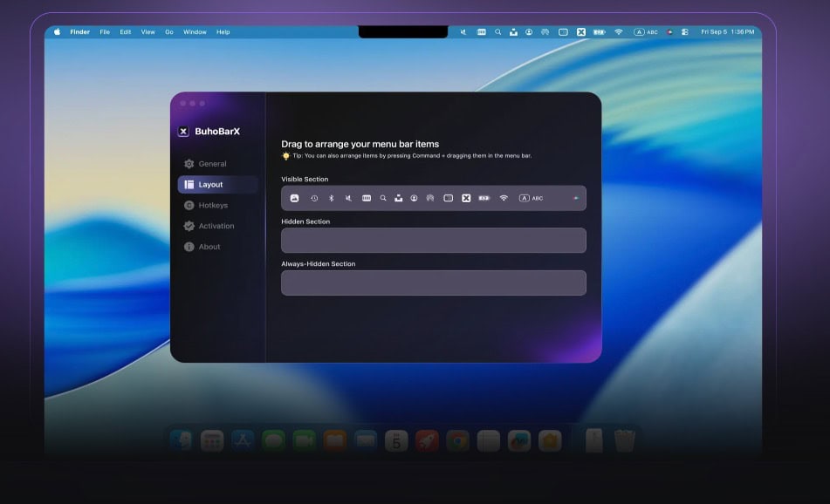Open the Window menu in menu bar
This screenshot has height=504, width=830.
coord(195,32)
